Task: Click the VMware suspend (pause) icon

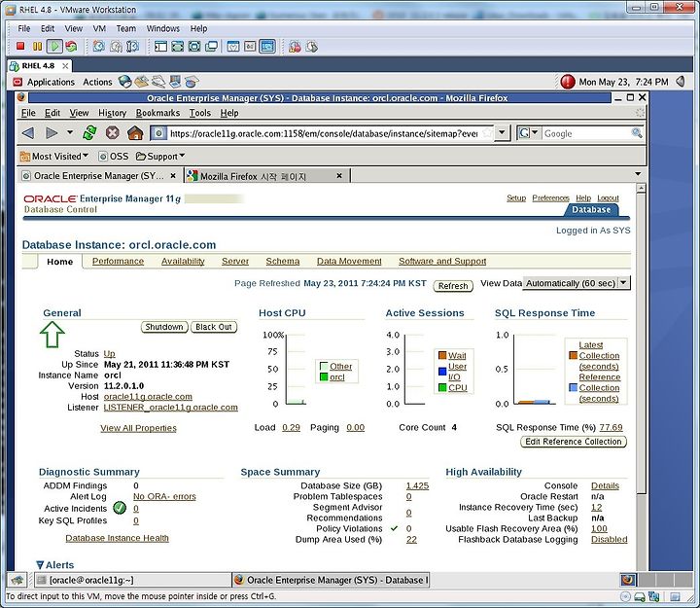Action: tap(38, 46)
